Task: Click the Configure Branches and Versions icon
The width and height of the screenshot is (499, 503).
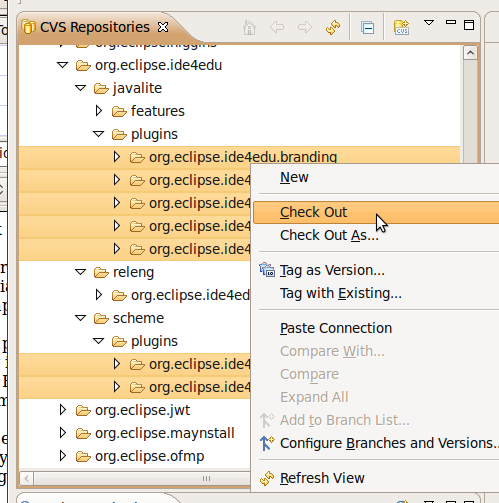Action: click(267, 443)
